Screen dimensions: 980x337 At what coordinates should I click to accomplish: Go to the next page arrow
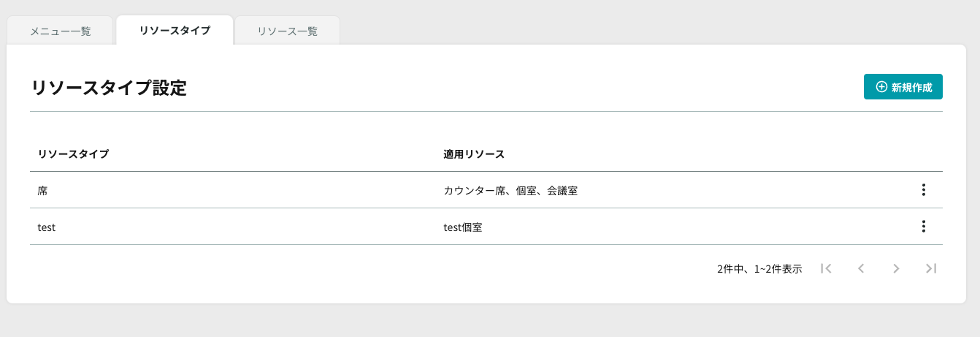[x=896, y=268]
